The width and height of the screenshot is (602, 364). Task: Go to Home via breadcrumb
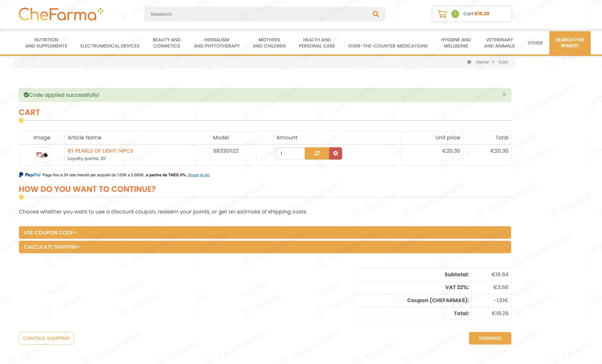[x=482, y=62]
